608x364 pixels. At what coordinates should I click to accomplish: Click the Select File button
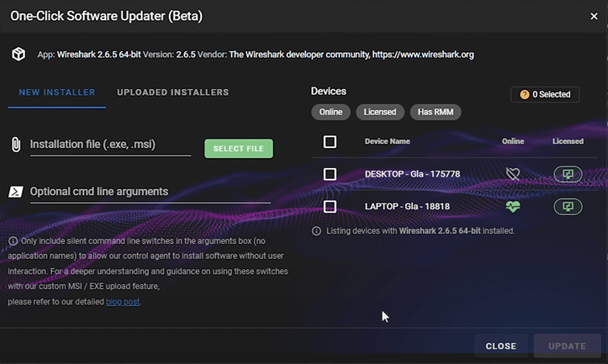239,149
